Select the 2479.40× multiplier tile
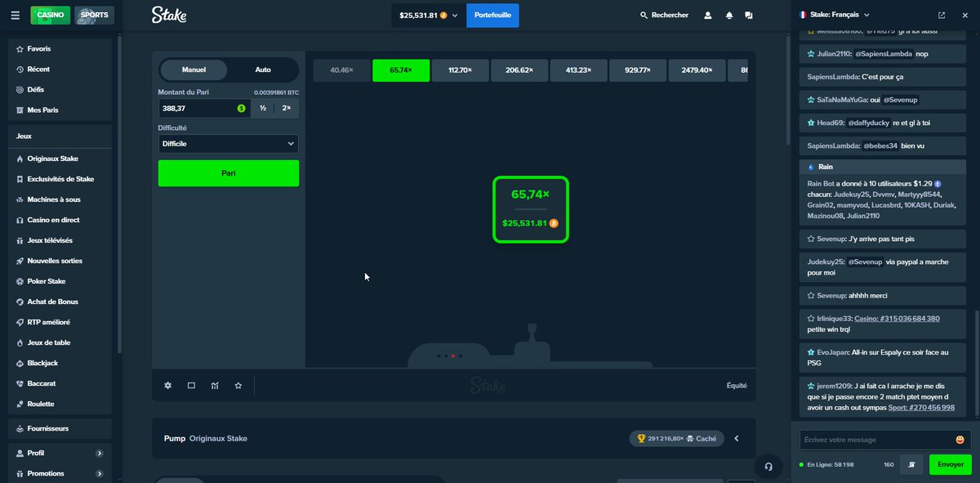This screenshot has height=483, width=980. tap(697, 70)
